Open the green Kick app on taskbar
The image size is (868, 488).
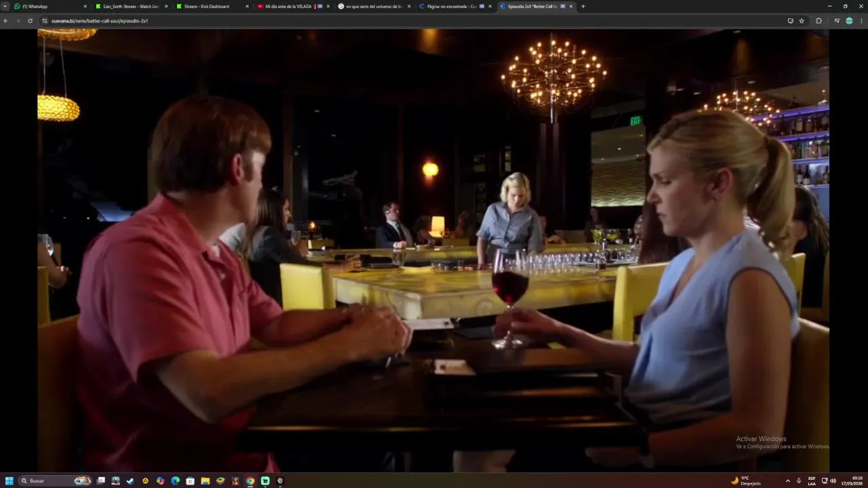point(265,481)
